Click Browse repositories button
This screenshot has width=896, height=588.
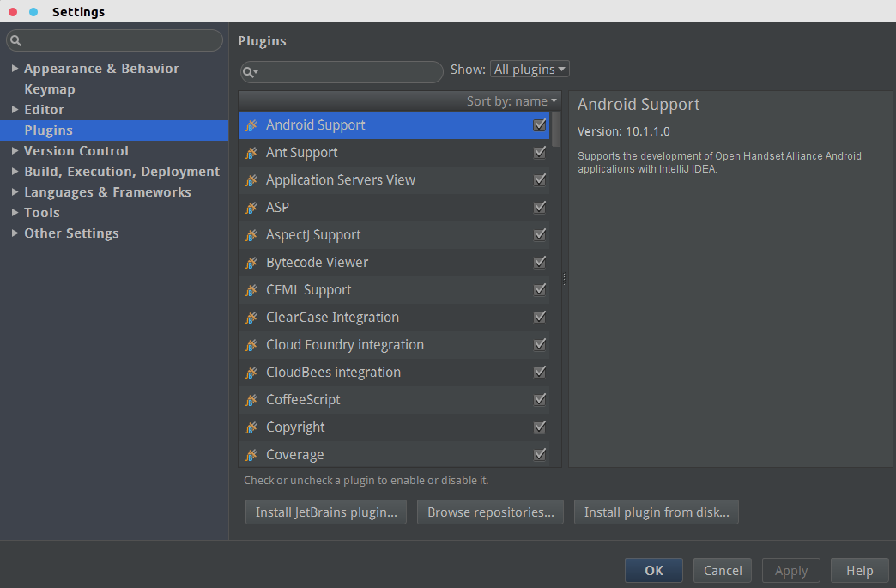490,512
